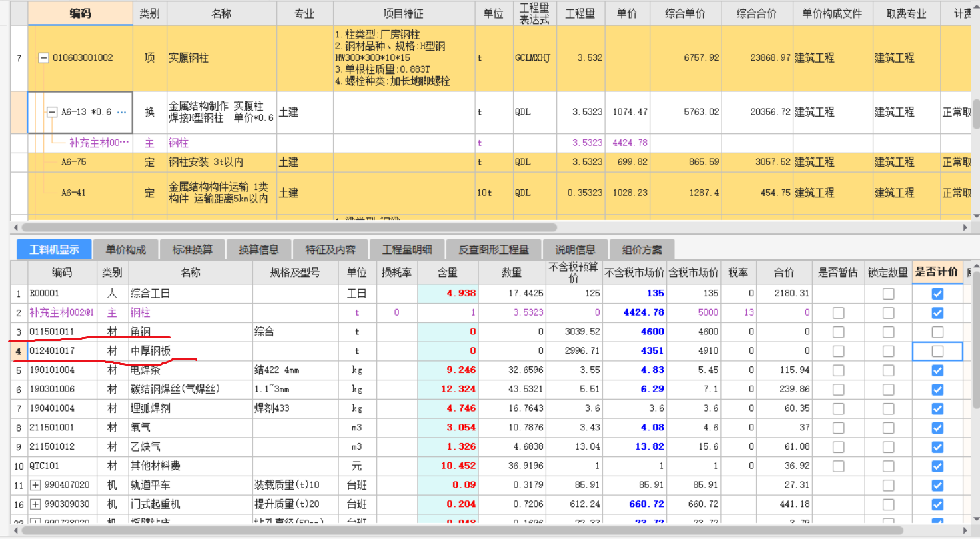Screen dimensions: 980x539
Task: Select the A6-75 code cell
Action: 81,162
